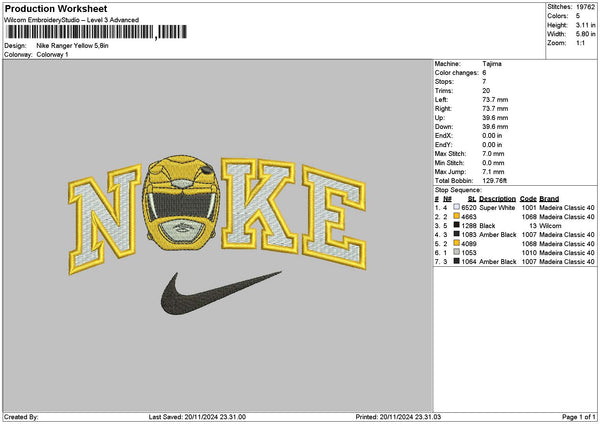
Task: Click the N# column header
Action: 447,199
